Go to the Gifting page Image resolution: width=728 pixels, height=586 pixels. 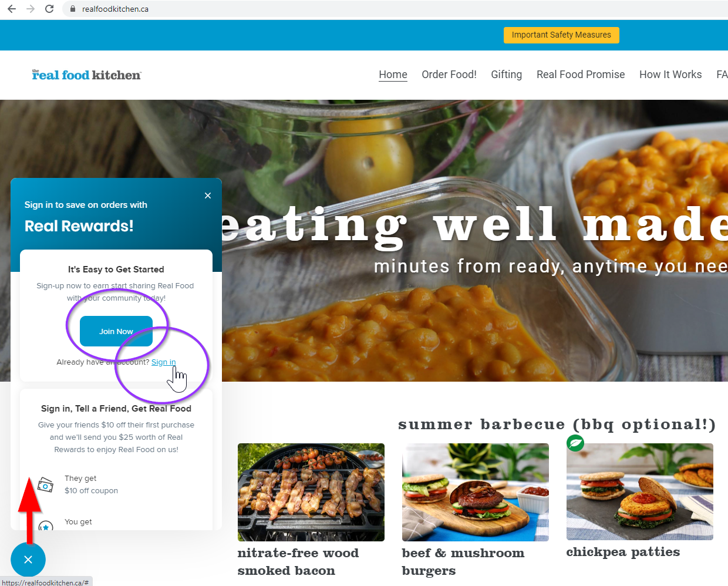click(x=506, y=75)
